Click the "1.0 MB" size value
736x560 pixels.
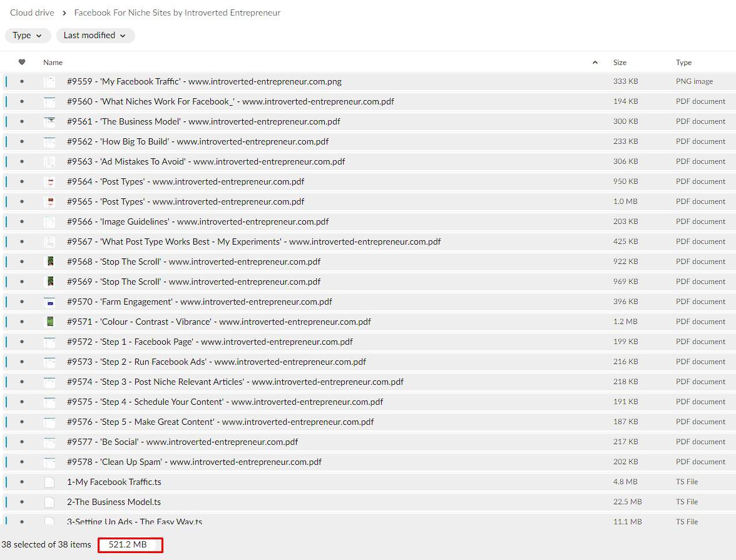tap(625, 201)
